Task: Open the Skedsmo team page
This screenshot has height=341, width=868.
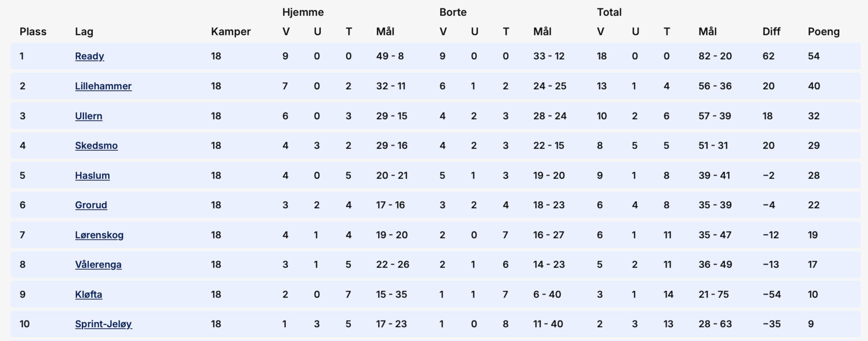Action: [96, 146]
